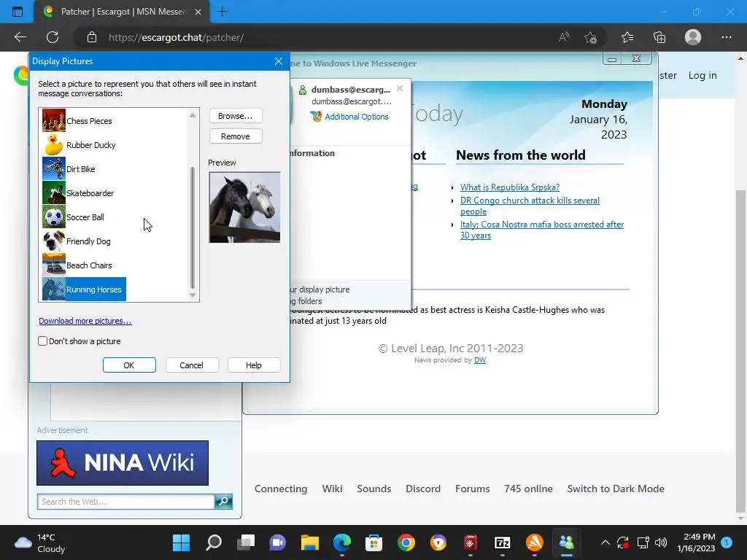Cancel the Display Pictures dialog

click(192, 365)
